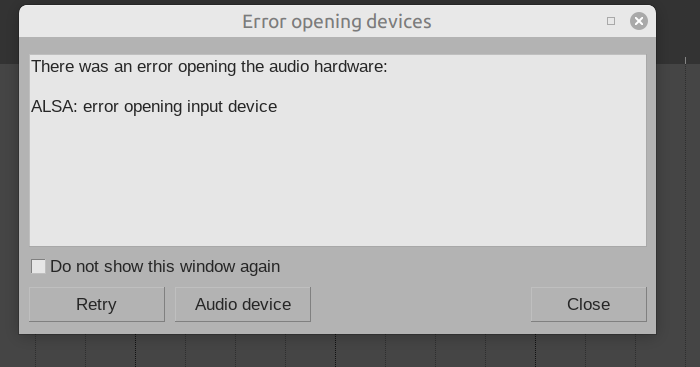
Task: Select the 'ALSA: error opening input device' line
Action: point(154,107)
